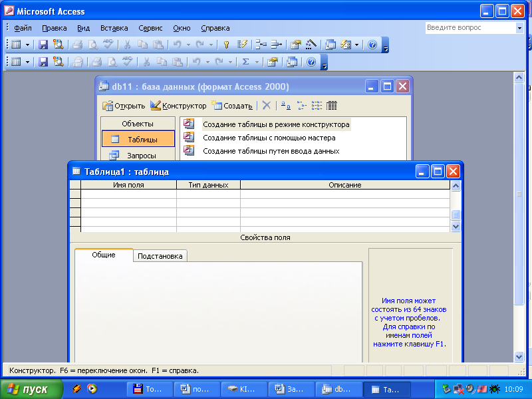Viewport: 532px width, 399px height.
Task: Type a question in the 'Введите вопрос' box
Action: 471,28
